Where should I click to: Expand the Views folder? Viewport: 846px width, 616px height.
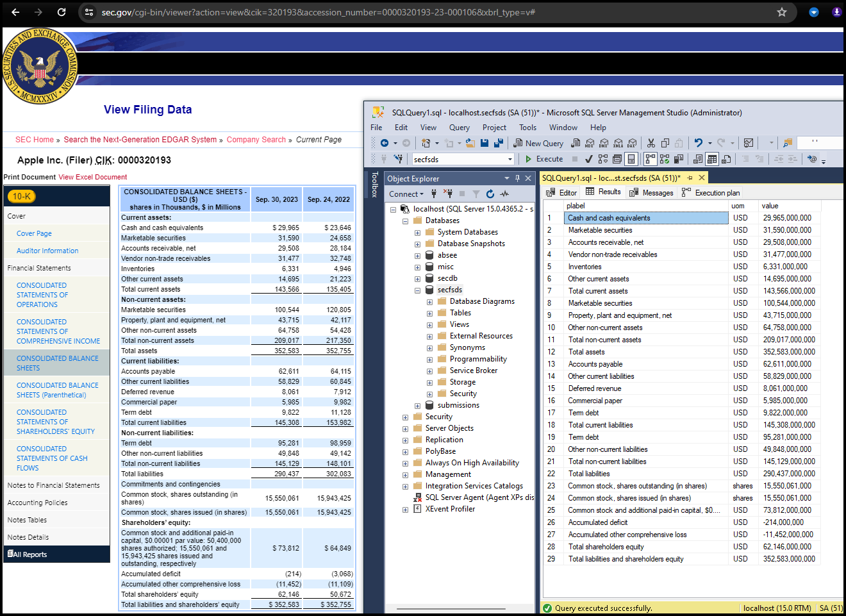(429, 325)
